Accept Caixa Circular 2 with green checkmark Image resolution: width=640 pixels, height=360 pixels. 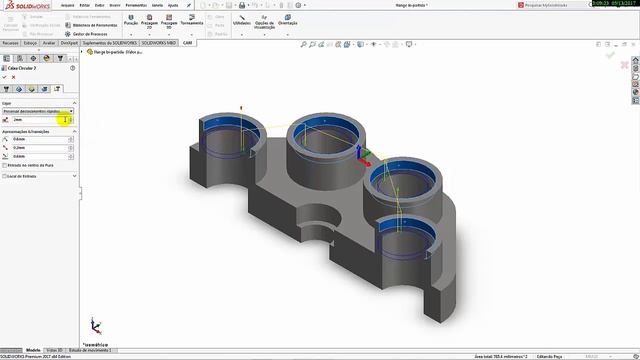coord(4,77)
